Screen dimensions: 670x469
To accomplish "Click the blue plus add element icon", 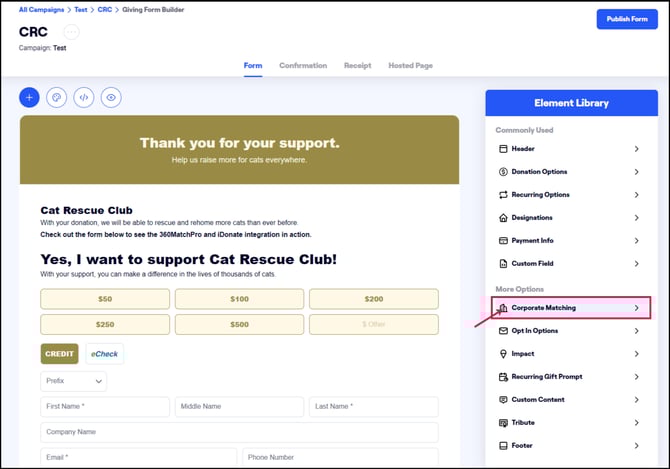I will 29,98.
